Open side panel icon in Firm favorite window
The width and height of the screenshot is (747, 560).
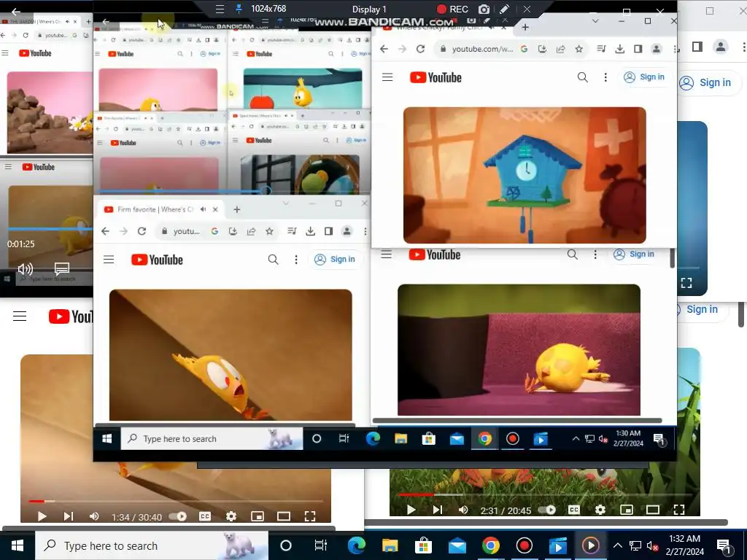pyautogui.click(x=328, y=231)
